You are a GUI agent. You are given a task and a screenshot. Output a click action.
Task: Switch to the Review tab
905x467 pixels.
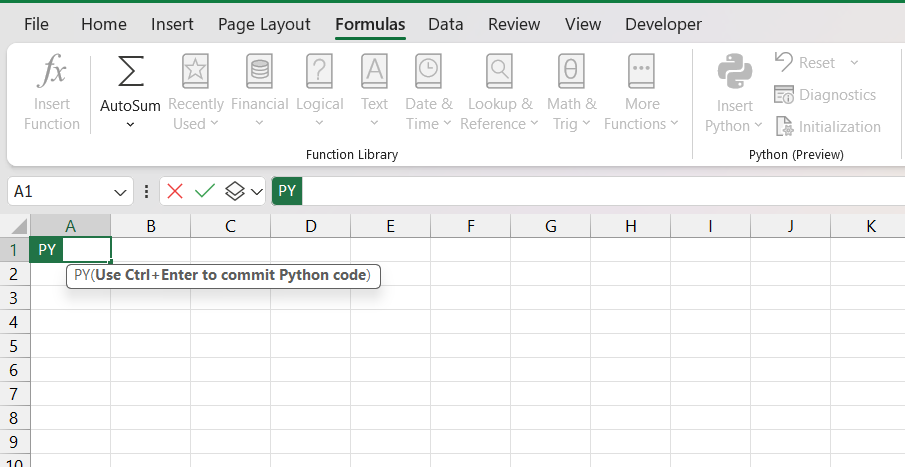pyautogui.click(x=514, y=24)
